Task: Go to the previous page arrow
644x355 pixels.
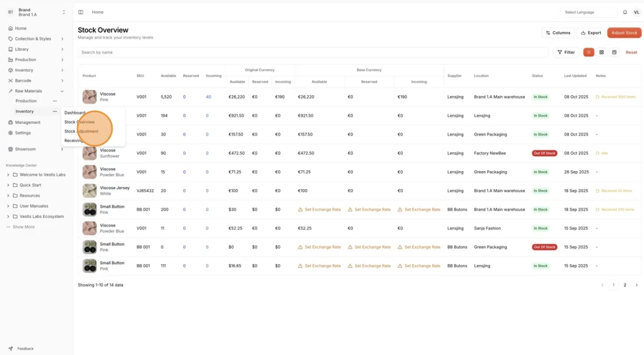Action: pyautogui.click(x=603, y=285)
